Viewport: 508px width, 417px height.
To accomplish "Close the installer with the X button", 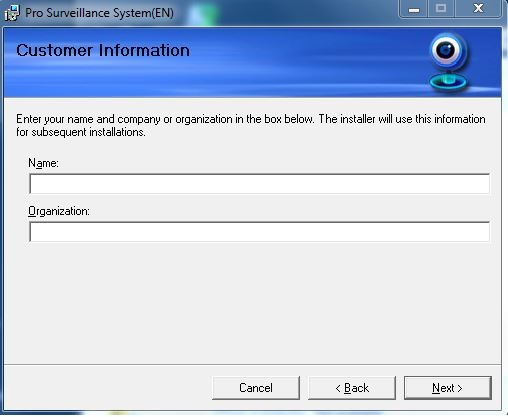I will tap(478, 9).
